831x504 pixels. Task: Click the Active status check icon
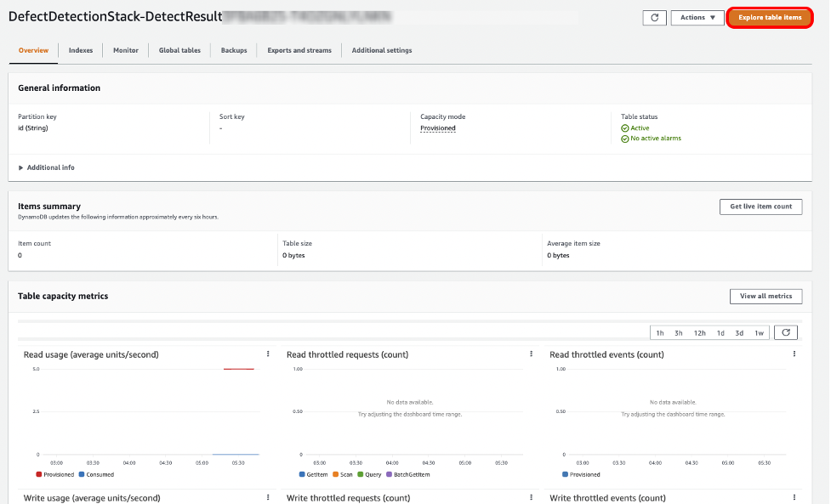625,128
